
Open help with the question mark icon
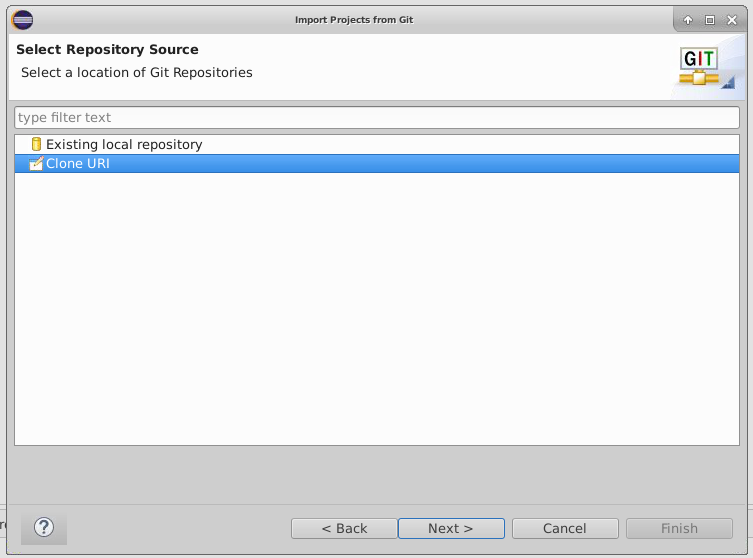tap(44, 527)
